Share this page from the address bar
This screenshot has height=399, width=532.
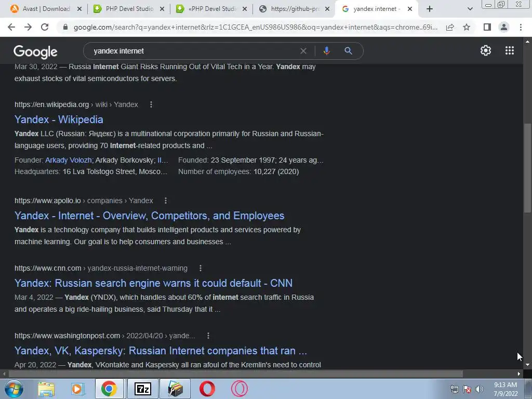pos(450,27)
